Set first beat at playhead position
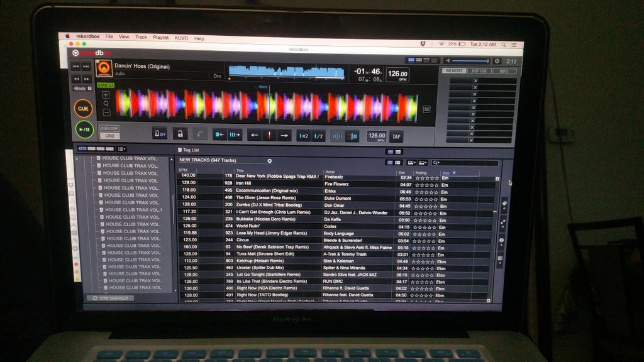Viewport: 644px width, 362px height. tap(219, 134)
